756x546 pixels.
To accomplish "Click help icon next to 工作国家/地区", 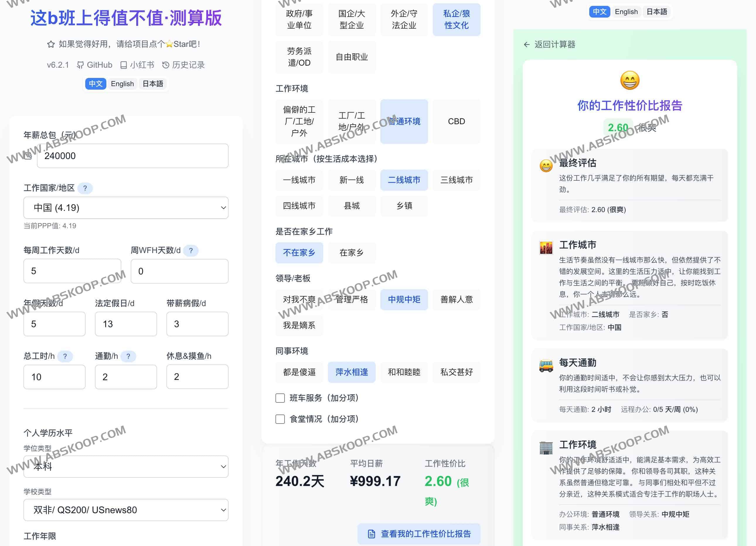I will (x=85, y=188).
